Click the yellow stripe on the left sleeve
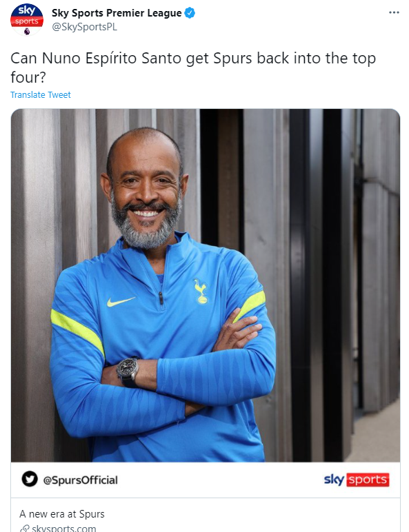 coord(77,331)
